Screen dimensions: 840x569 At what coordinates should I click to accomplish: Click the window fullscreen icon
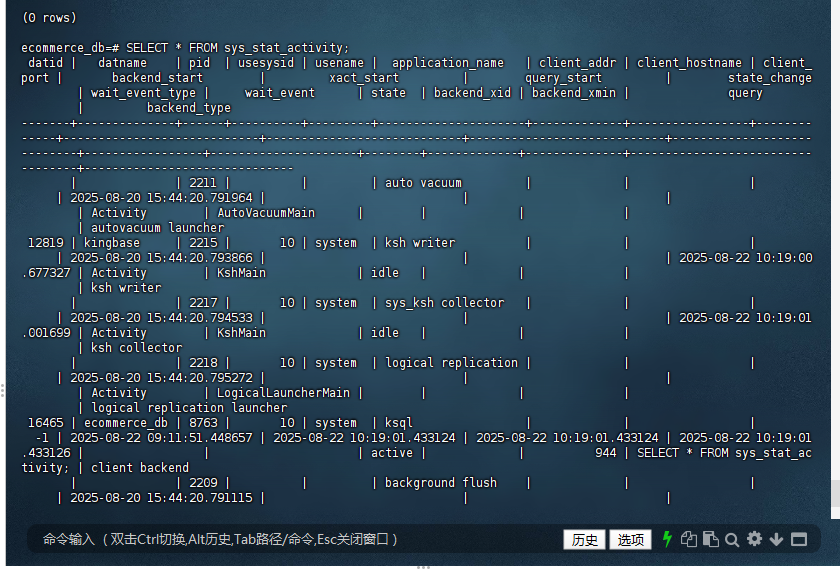point(799,540)
